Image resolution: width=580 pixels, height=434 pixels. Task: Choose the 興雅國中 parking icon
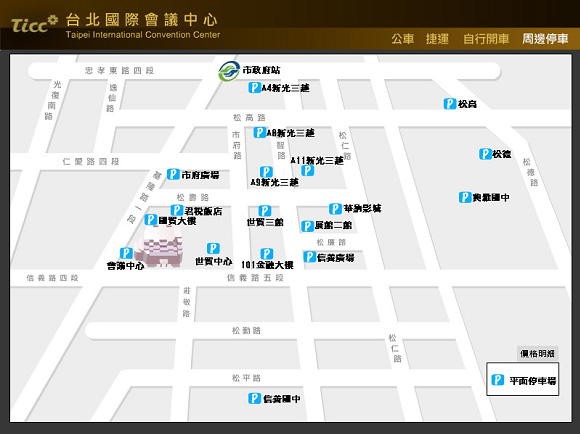pyautogui.click(x=465, y=197)
